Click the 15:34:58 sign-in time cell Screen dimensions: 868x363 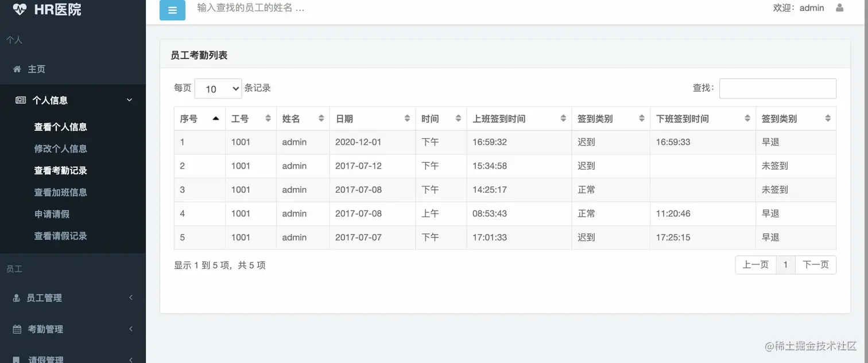519,166
